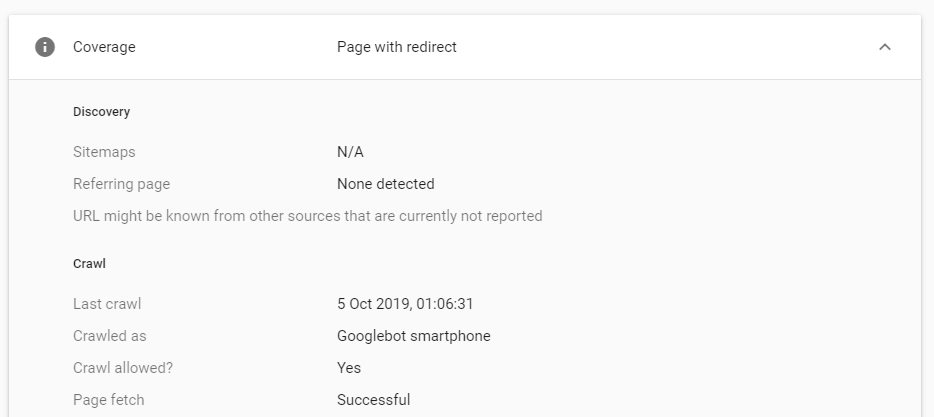Viewport: 934px width, 417px height.
Task: Click the None detected value
Action: coord(385,184)
